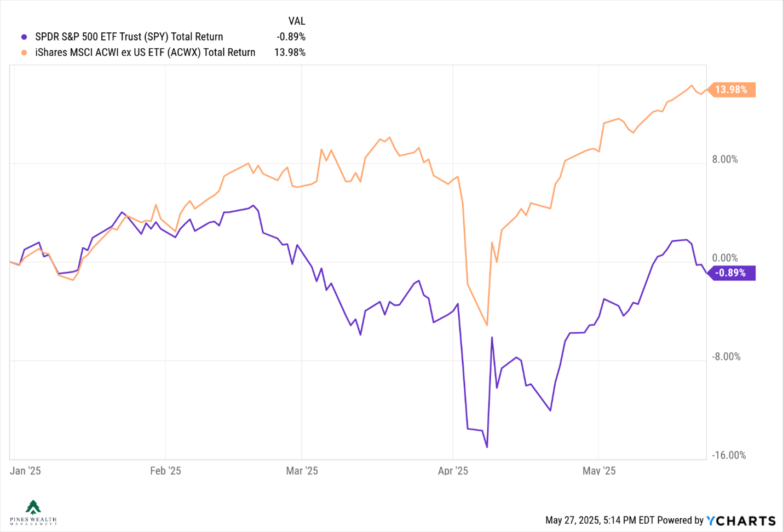Click the -16.00% y-axis label
Screen dimensions: 783x532
729,455
